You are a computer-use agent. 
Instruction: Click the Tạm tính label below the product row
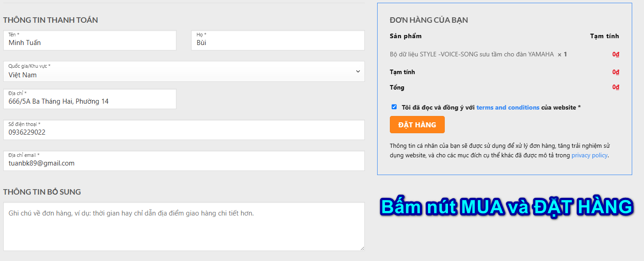click(x=402, y=72)
